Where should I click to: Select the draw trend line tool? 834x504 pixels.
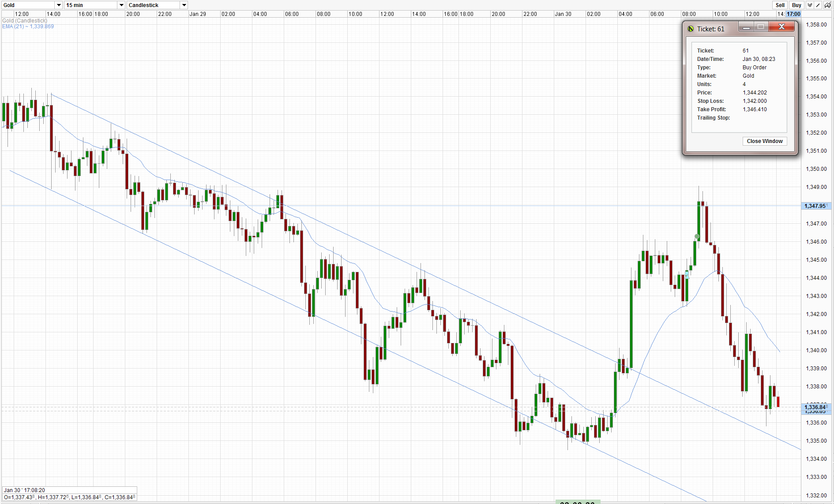(x=818, y=5)
